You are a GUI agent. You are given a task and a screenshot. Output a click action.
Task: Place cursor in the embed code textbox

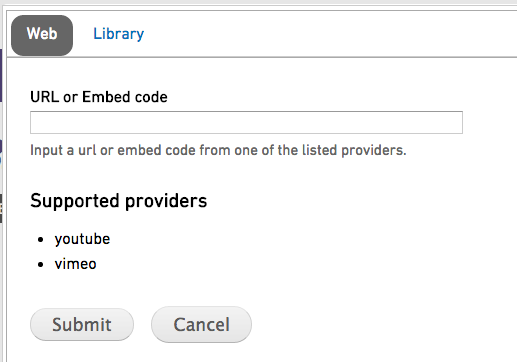246,122
